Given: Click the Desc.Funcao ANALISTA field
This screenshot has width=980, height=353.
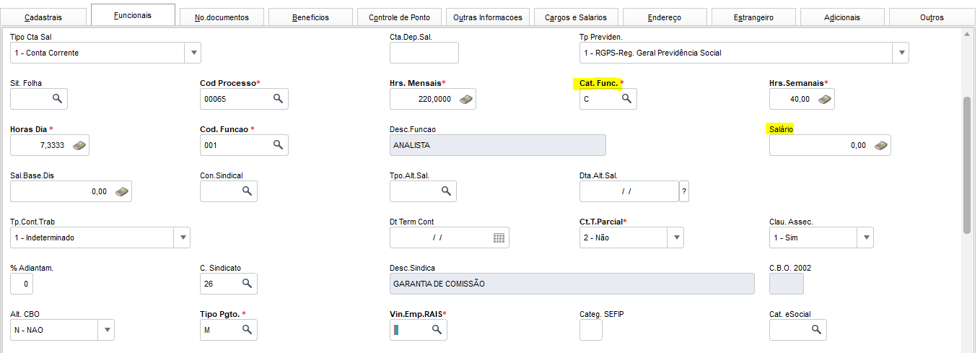Looking at the screenshot, I should tap(497, 145).
